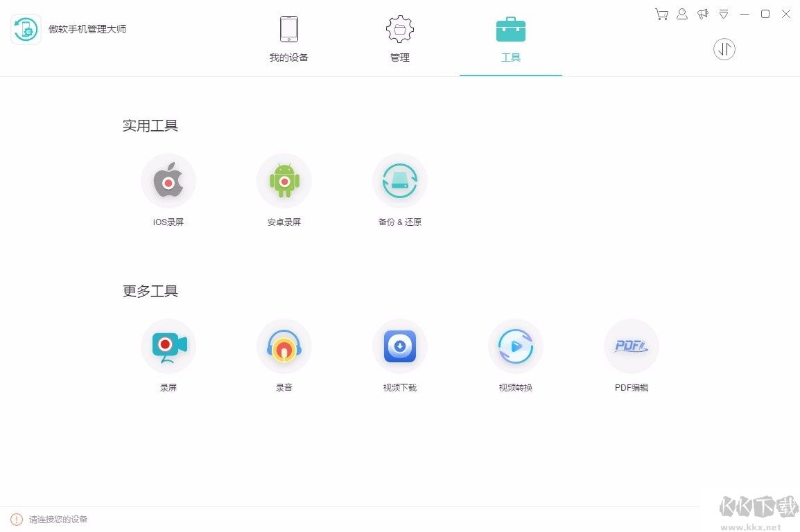Click the 傲软手机管理大师 app logo
800x532 pixels.
(x=26, y=29)
